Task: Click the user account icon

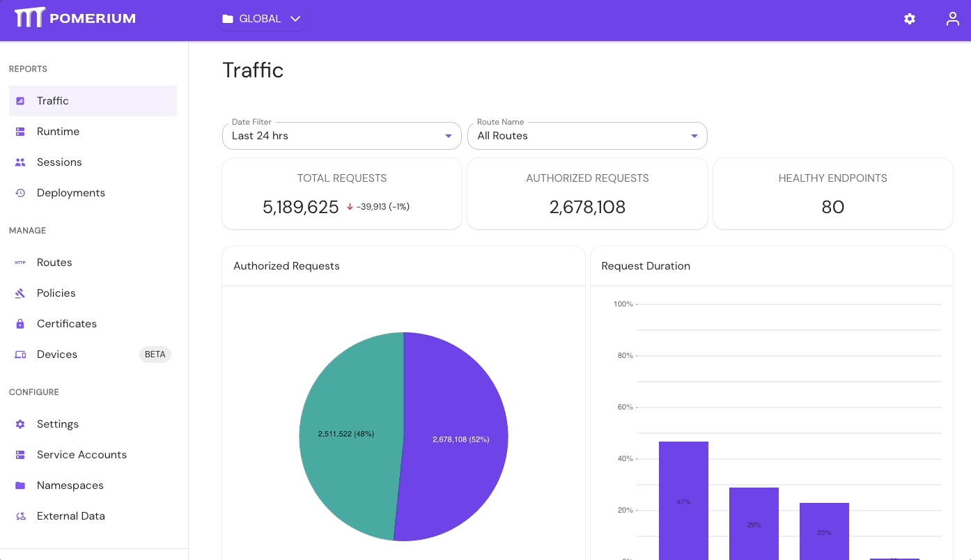Action: coord(952,19)
